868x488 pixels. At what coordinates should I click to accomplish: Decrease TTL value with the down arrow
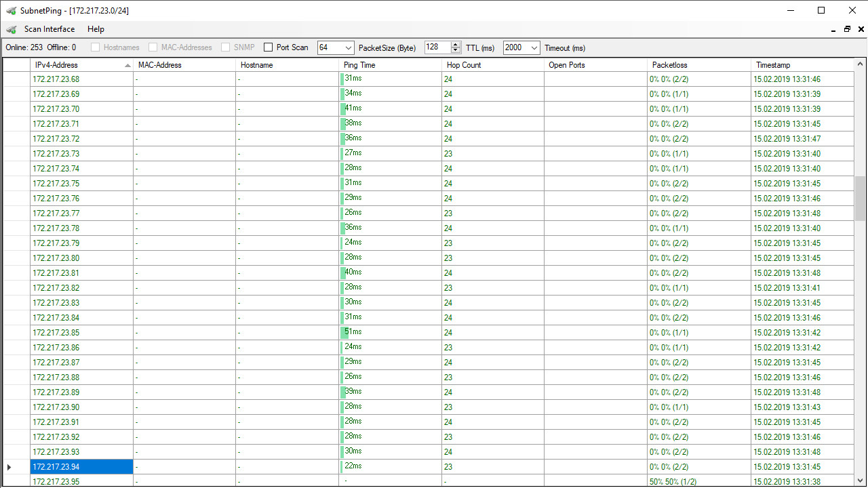click(x=455, y=51)
